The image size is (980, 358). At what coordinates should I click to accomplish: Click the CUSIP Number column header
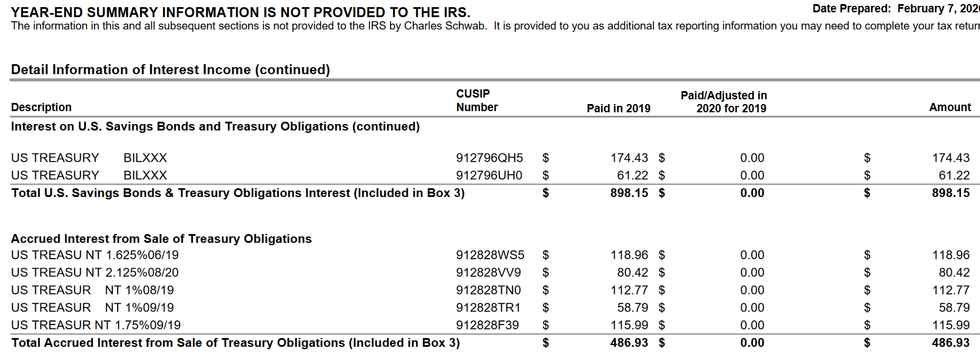click(x=476, y=101)
